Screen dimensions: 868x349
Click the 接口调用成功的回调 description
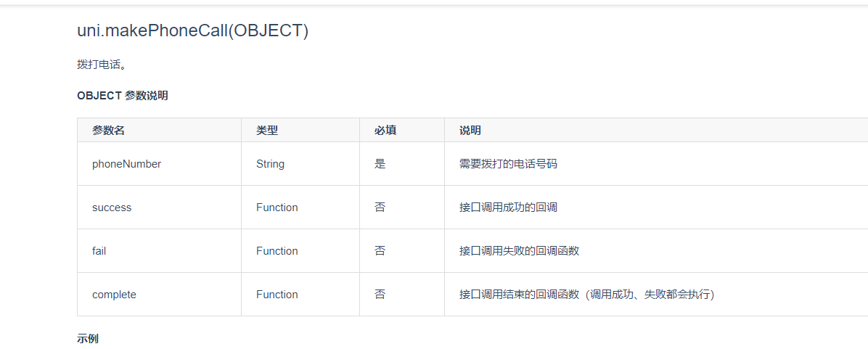[x=508, y=208]
